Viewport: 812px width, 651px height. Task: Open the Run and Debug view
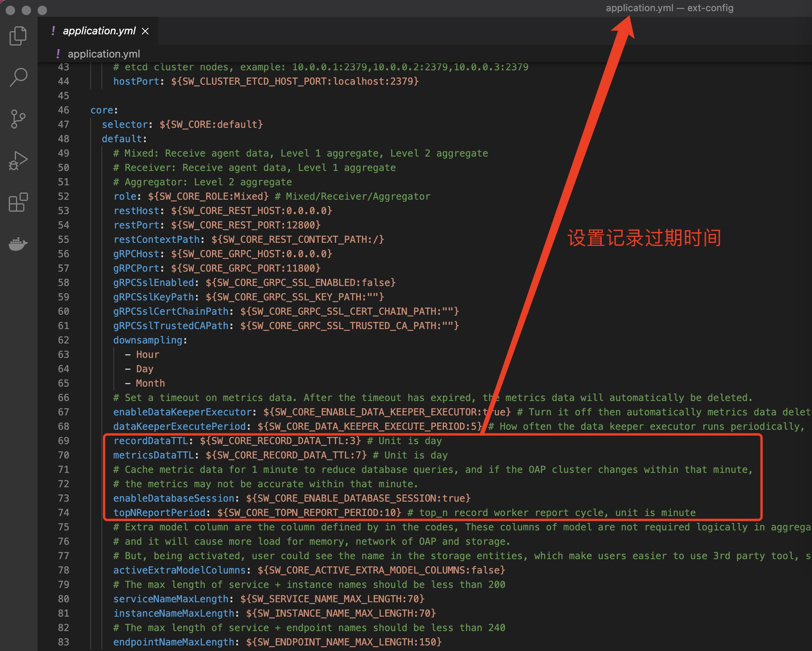click(18, 161)
